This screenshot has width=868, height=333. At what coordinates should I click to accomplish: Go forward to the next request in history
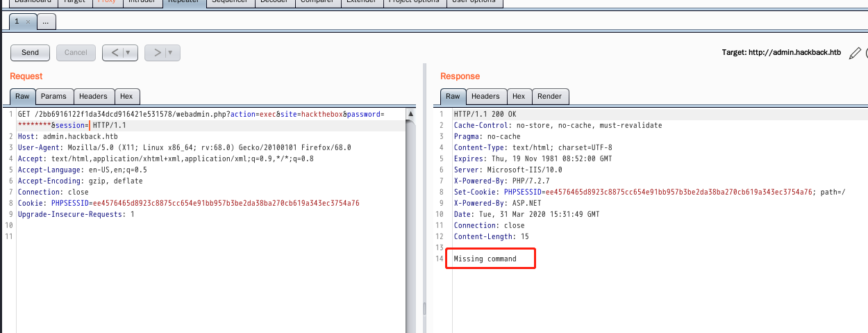point(158,52)
